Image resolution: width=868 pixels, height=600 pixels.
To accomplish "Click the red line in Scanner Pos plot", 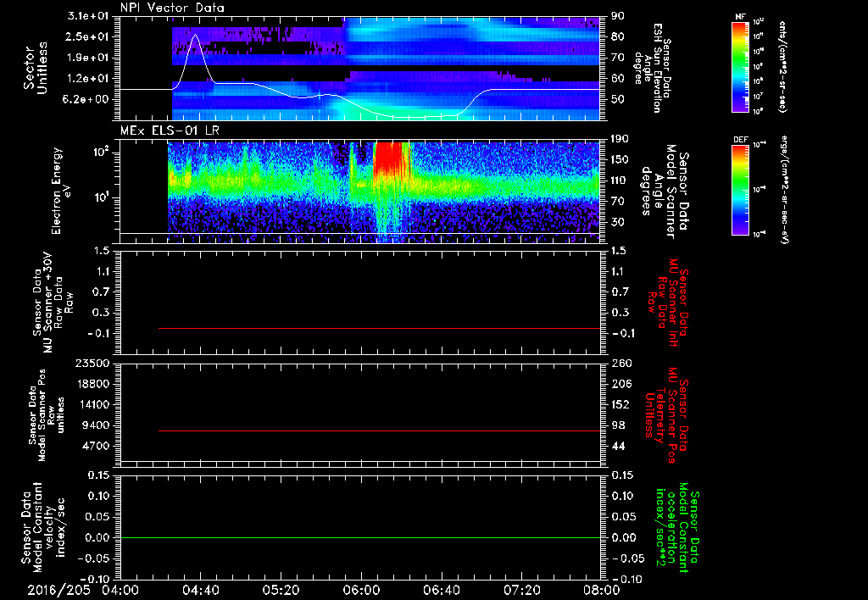I will 379,431.
